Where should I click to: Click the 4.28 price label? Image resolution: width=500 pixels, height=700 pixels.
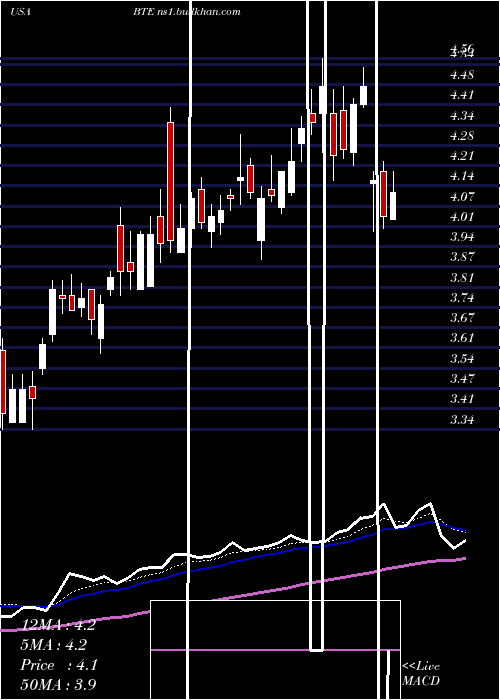462,135
